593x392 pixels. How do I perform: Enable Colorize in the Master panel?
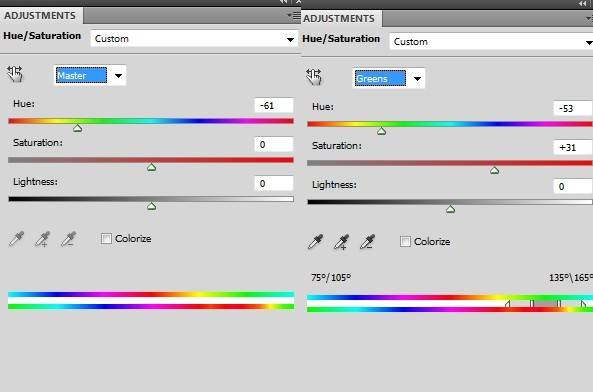[x=106, y=239]
